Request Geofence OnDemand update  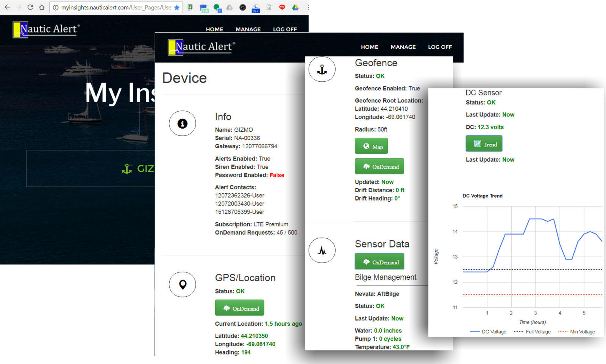coord(379,166)
